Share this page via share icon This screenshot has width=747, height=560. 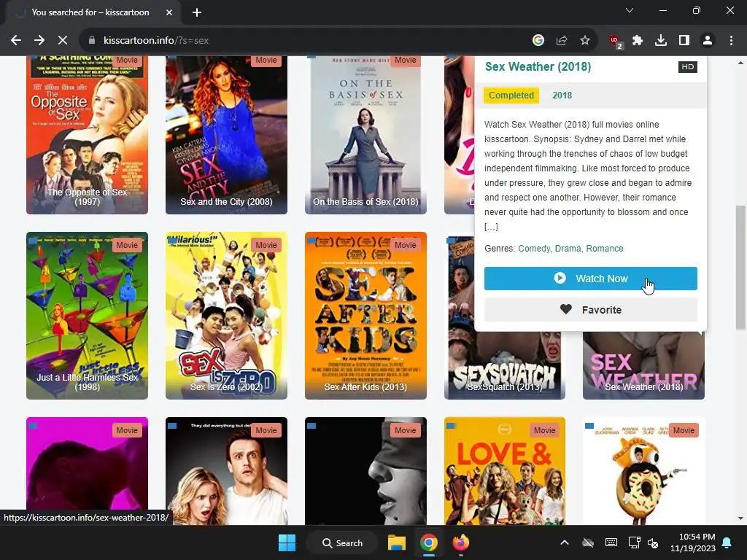(562, 41)
